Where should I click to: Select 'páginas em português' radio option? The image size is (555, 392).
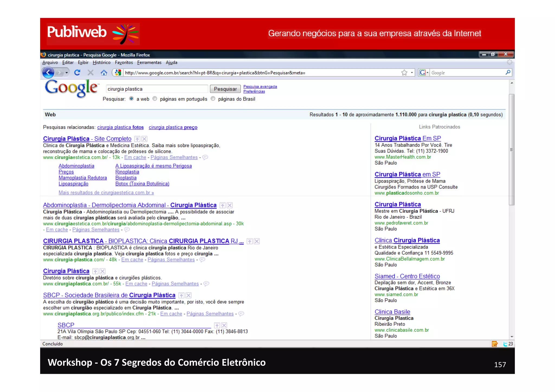pyautogui.click(x=155, y=99)
